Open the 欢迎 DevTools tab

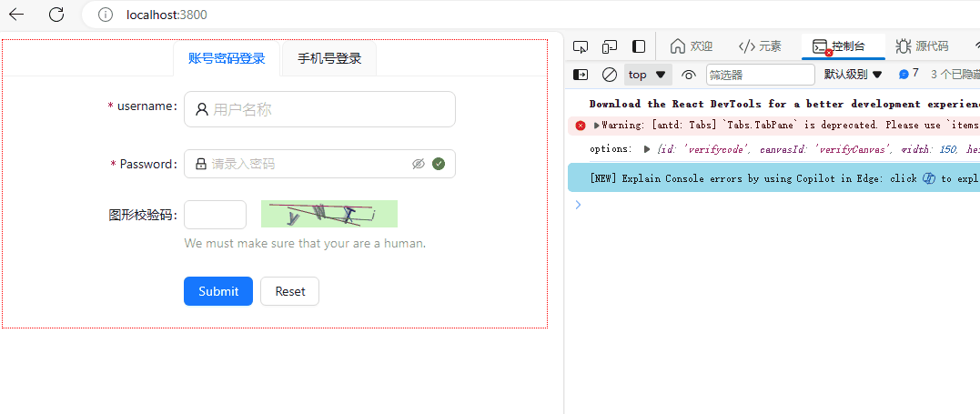[692, 46]
